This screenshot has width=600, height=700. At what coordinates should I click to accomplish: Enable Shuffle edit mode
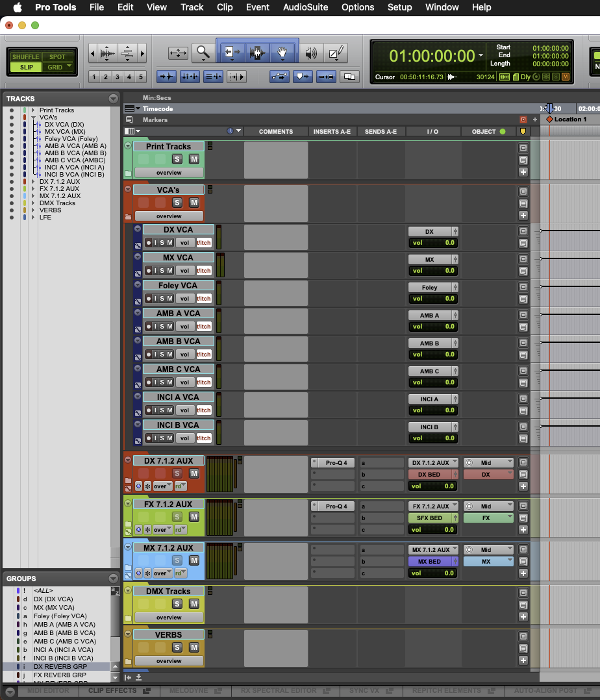(x=25, y=56)
